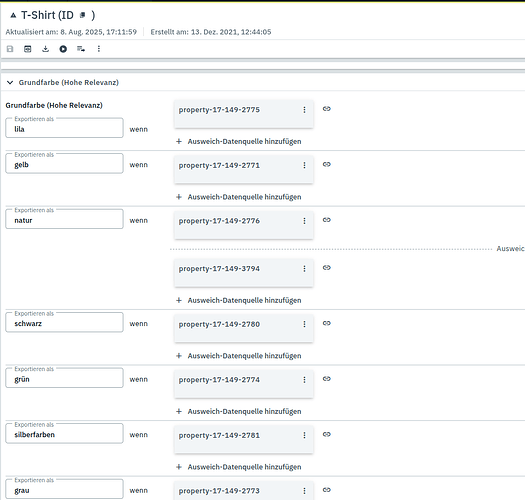Image resolution: width=525 pixels, height=500 pixels.
Task: Click the link icon beside property-17-149-2775
Action: click(326, 109)
